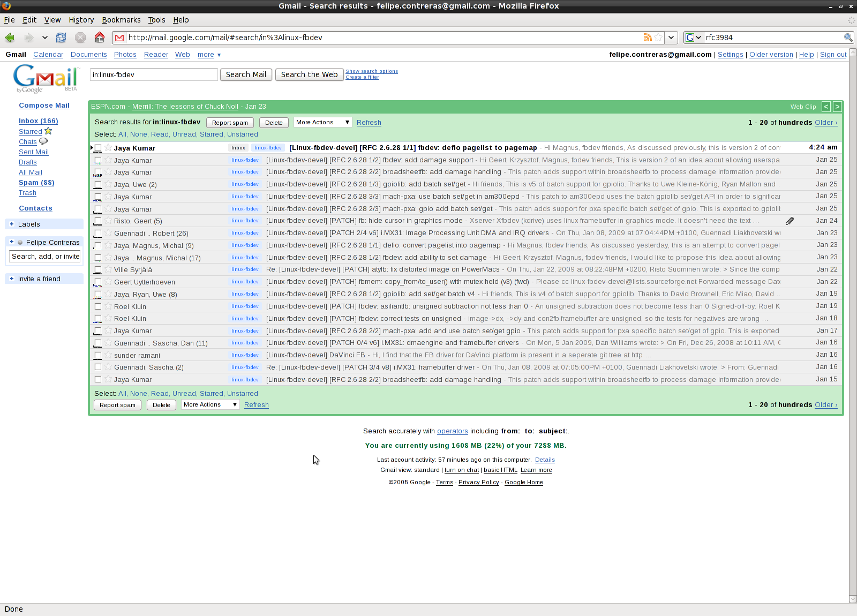Open the 'more' Google services dropdown
This screenshot has height=616, width=857.
(x=209, y=55)
